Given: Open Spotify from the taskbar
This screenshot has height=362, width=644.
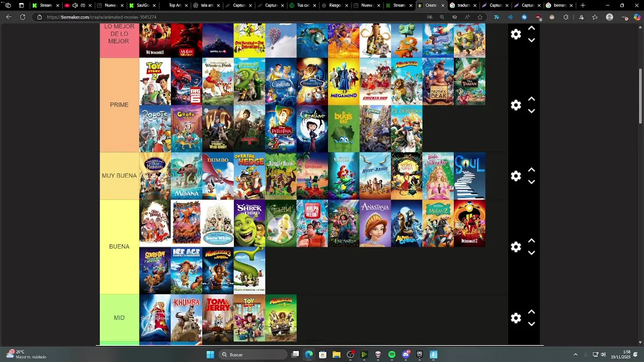Looking at the screenshot, I should [392, 355].
